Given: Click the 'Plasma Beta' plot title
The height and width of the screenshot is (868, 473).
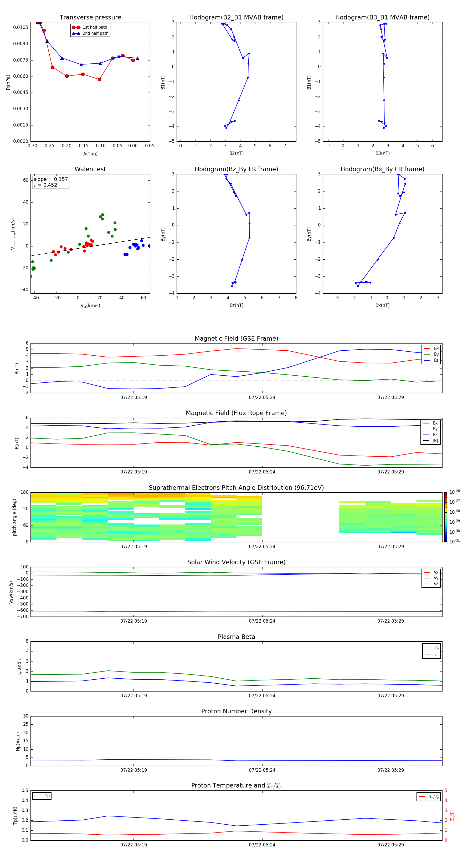Looking at the screenshot, I should click(x=236, y=637).
